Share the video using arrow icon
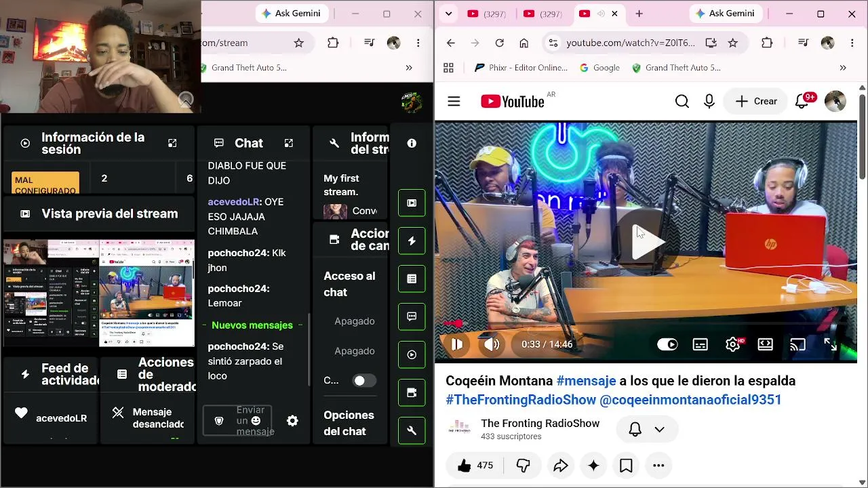The height and width of the screenshot is (488, 868). coord(561,466)
